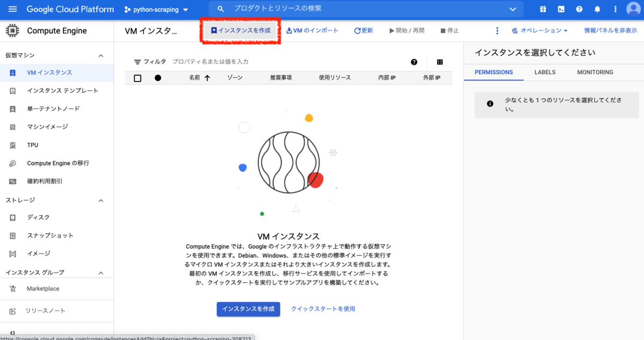Click the イメージ sidebar icon
644x340 pixels.
click(x=13, y=254)
